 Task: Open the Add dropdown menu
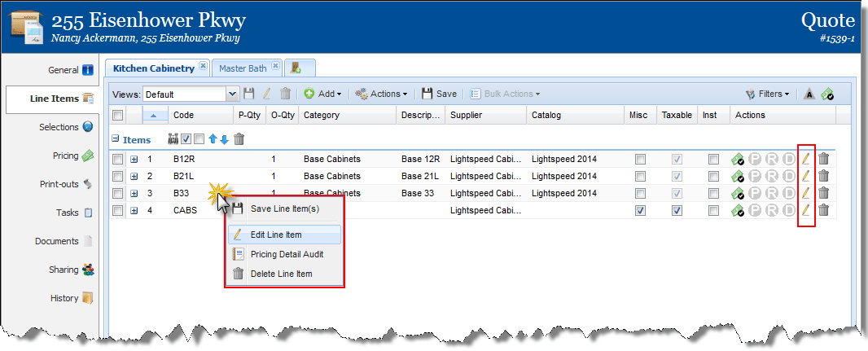pos(323,94)
